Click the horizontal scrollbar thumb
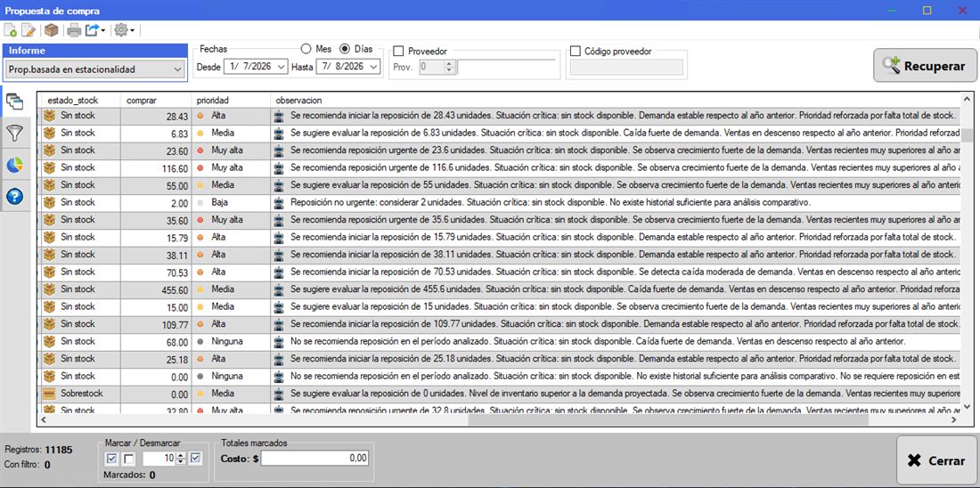This screenshot has width=980, height=488. click(x=668, y=420)
